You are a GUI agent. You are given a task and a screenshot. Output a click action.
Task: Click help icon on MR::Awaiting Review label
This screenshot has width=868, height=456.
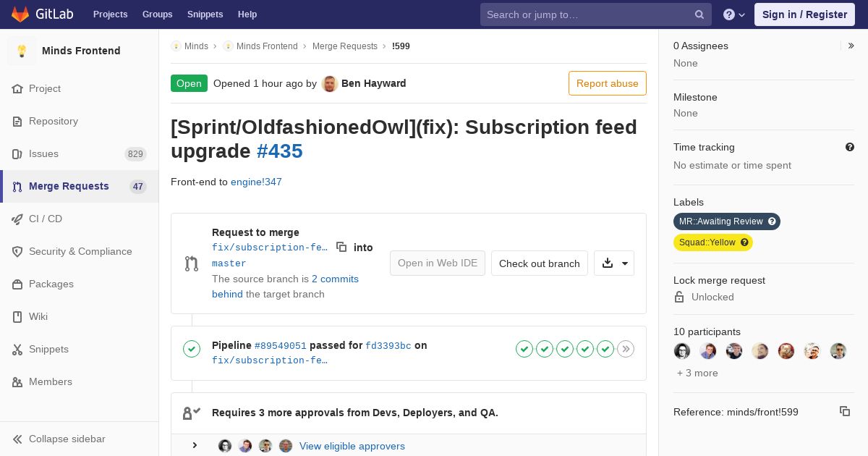coord(772,221)
